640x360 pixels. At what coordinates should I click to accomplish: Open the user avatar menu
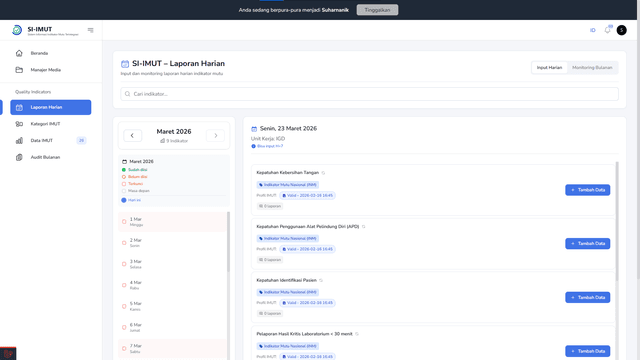[621, 30]
